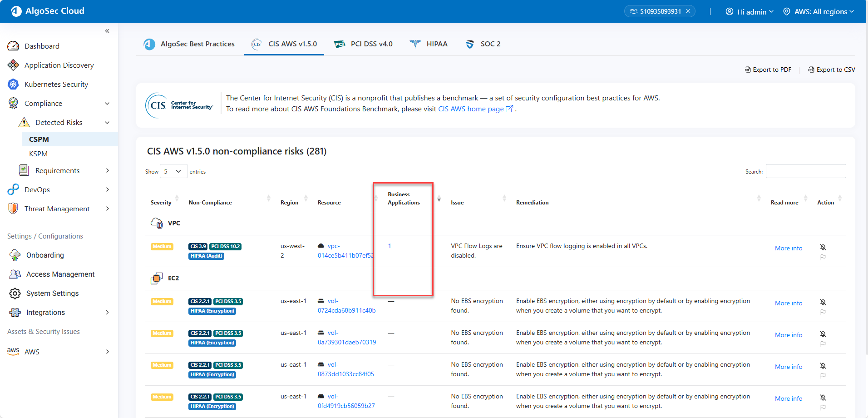This screenshot has height=418, width=868.
Task: Collapse the left sidebar with double-chevron icon
Action: [107, 31]
